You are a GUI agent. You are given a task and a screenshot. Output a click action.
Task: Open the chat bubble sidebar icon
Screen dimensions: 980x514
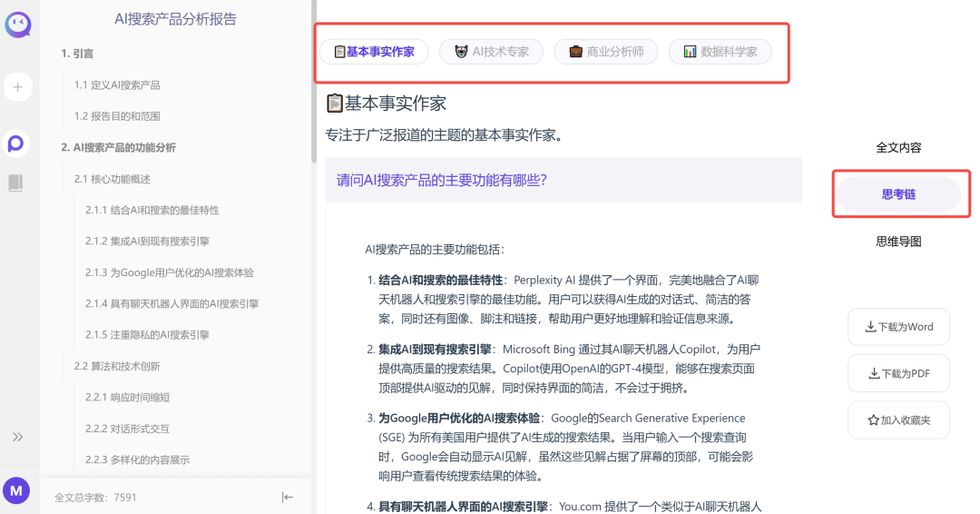tap(16, 143)
